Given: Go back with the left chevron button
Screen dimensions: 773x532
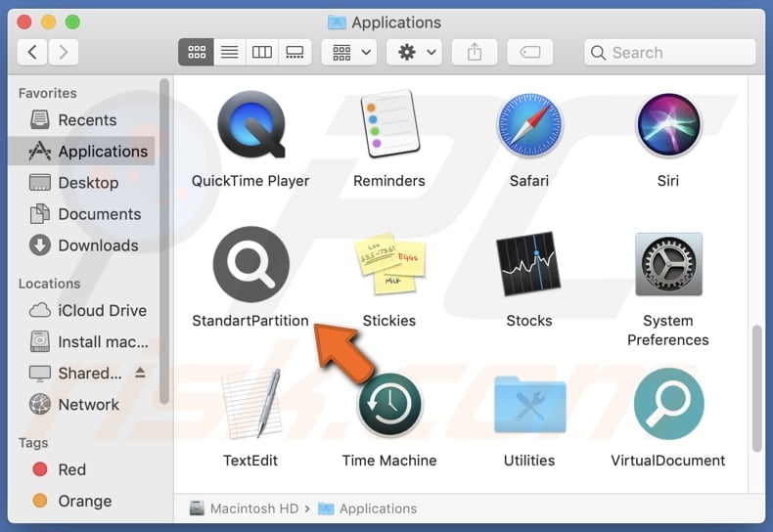Looking at the screenshot, I should pos(32,52).
